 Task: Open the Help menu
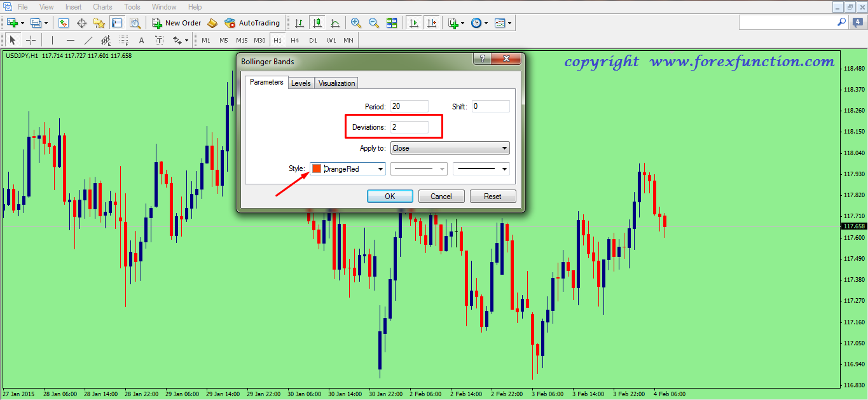tap(195, 7)
